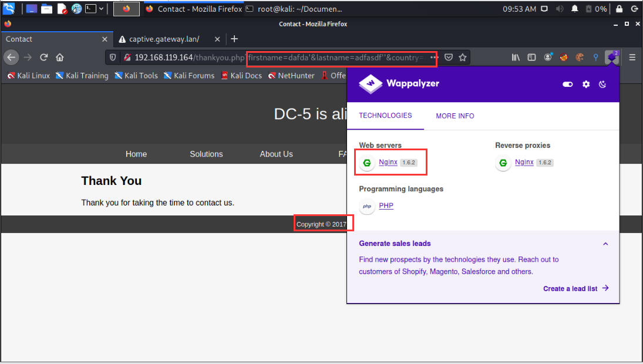Click the Firefox workspace thumbnail button

pos(126,9)
